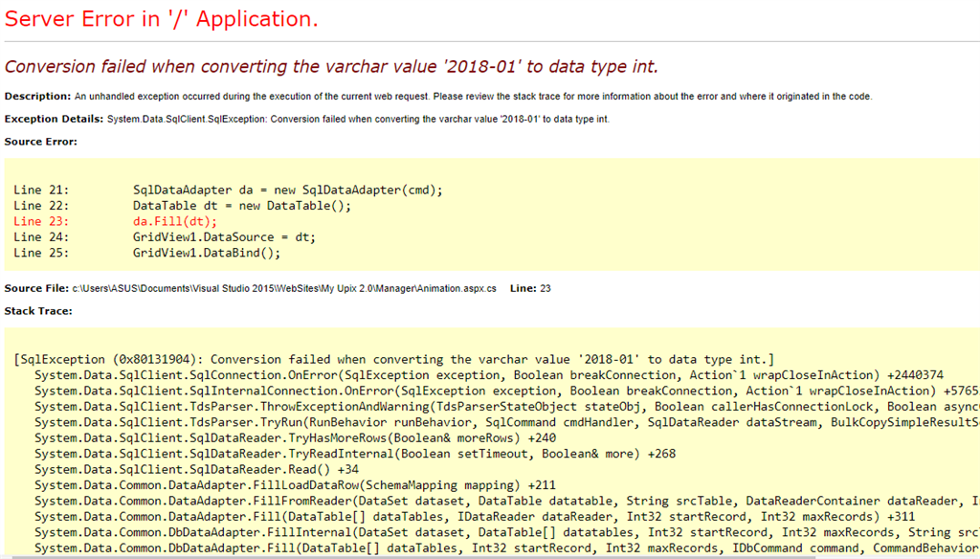Viewport: 980px width, 559px height.
Task: Click red highlighted Line 23 da.Fill(dt)
Action: 116,221
